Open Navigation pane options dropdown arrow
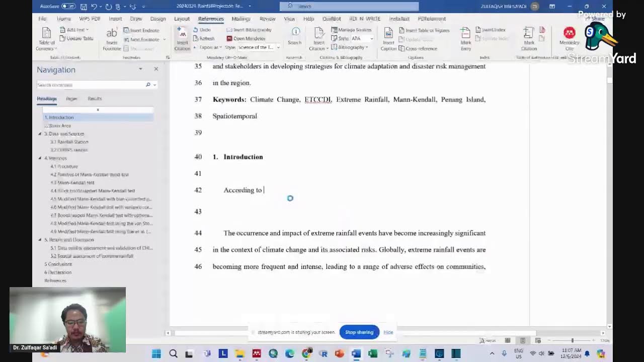The width and height of the screenshot is (644, 362). tap(140, 69)
